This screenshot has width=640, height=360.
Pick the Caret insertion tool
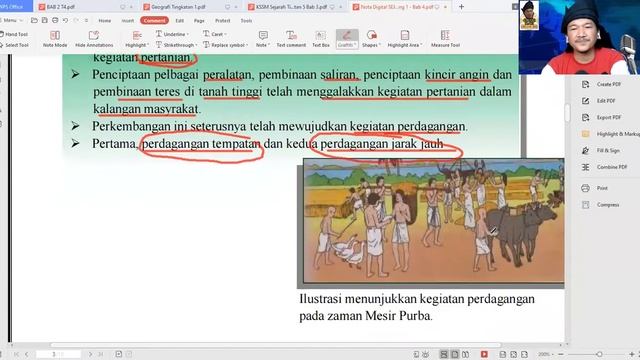[213, 34]
